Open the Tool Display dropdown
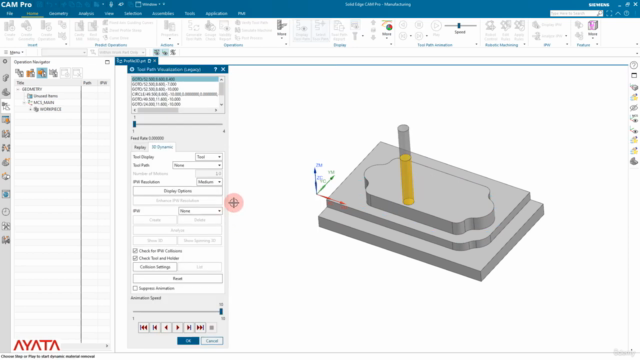This screenshot has height=360, width=640. click(209, 157)
